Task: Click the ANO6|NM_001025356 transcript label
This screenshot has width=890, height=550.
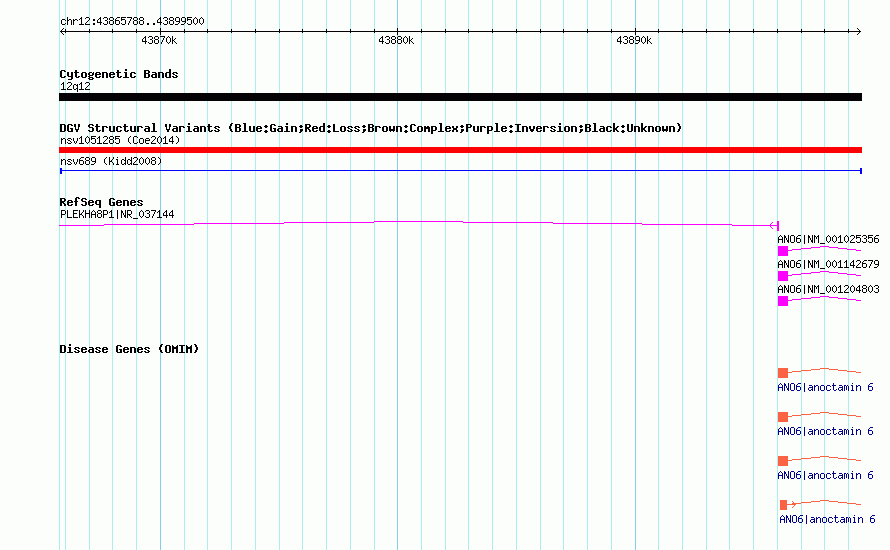Action: tap(828, 240)
